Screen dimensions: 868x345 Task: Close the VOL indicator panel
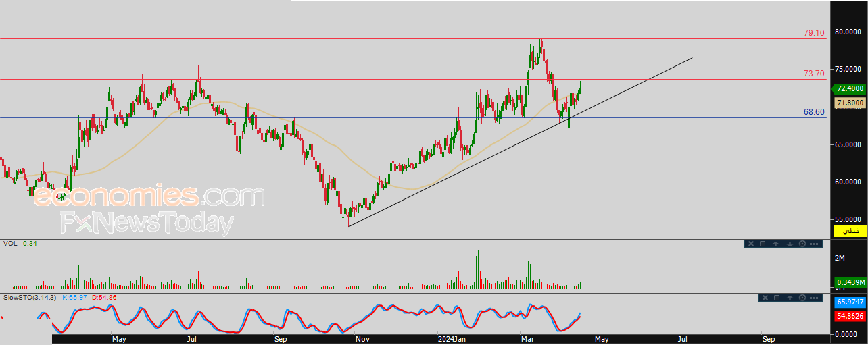click(751, 244)
